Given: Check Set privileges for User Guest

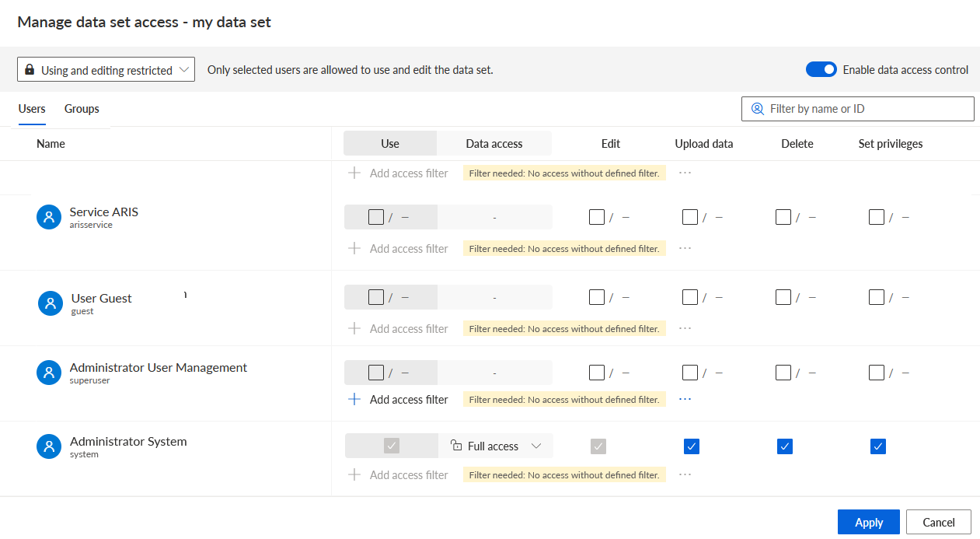Looking at the screenshot, I should [877, 297].
